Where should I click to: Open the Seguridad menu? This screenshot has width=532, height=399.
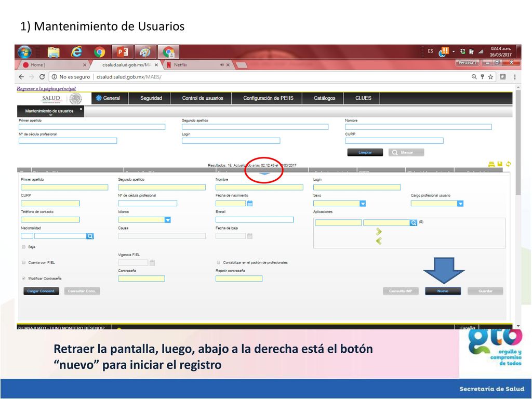click(x=151, y=98)
